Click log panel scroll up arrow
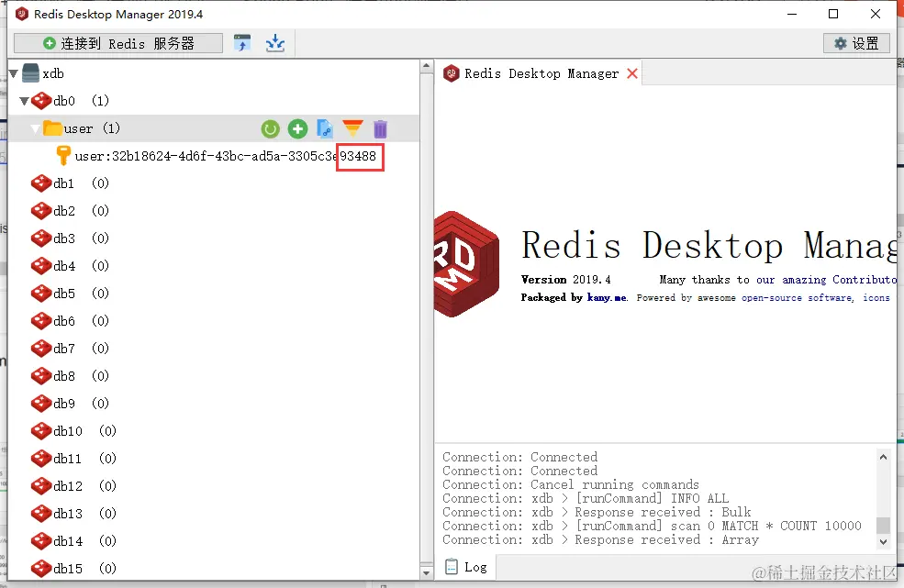 tap(883, 457)
